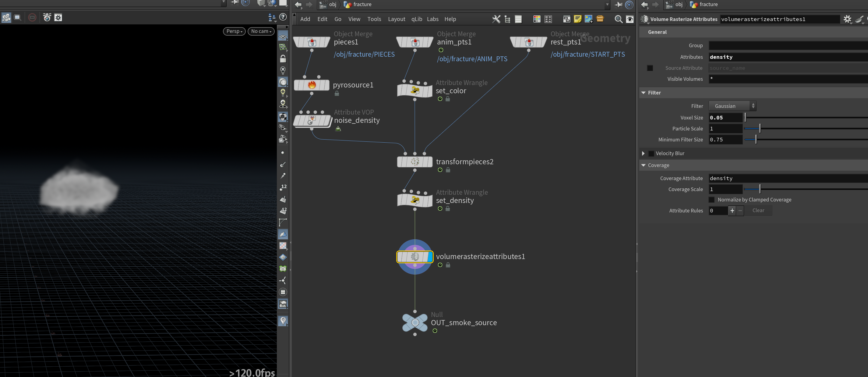868x377 pixels.
Task: Select the set_density wrangle node icon
Action: coord(415,200)
